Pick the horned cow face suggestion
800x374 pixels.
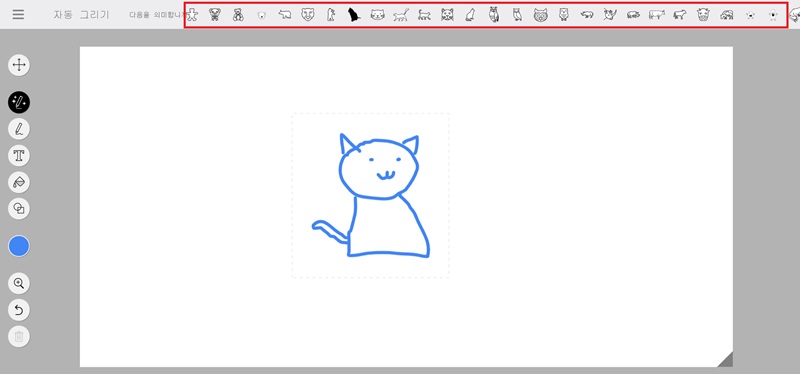click(704, 15)
